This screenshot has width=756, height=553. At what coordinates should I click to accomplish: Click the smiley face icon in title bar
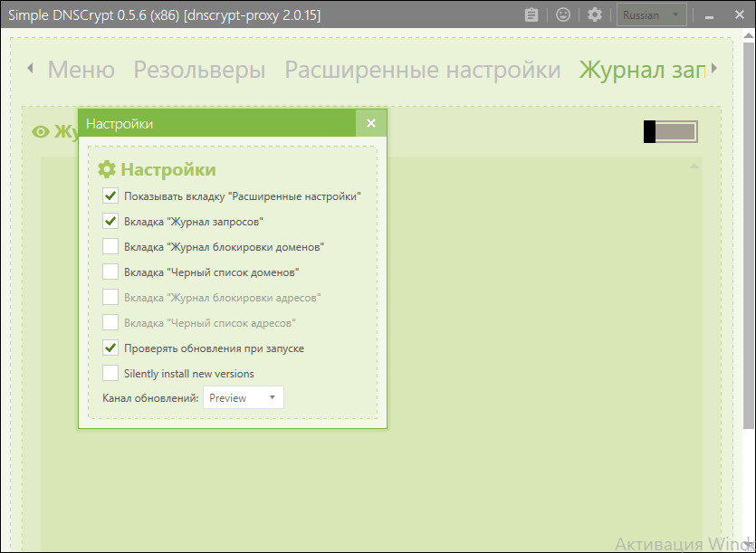coord(562,15)
